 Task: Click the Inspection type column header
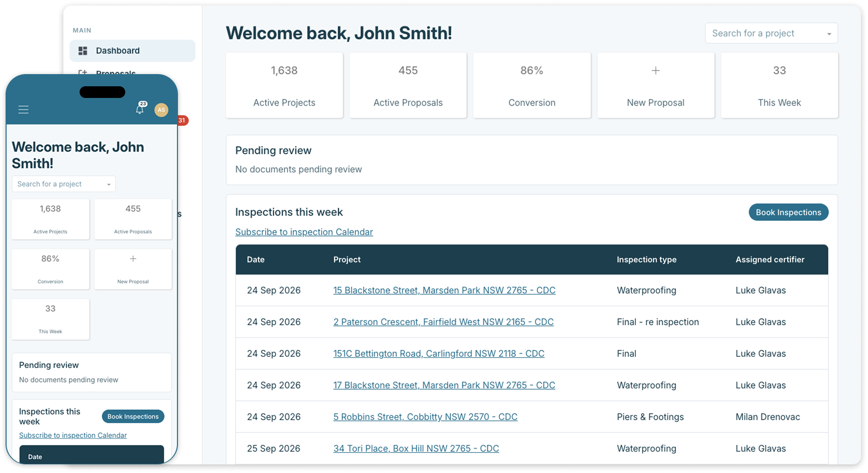(x=646, y=259)
